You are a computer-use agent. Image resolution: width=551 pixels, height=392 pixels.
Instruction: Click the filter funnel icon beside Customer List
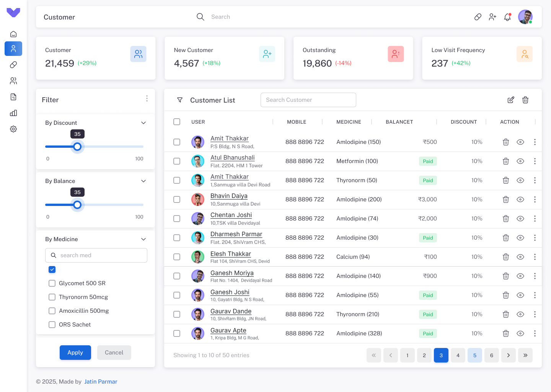(180, 100)
